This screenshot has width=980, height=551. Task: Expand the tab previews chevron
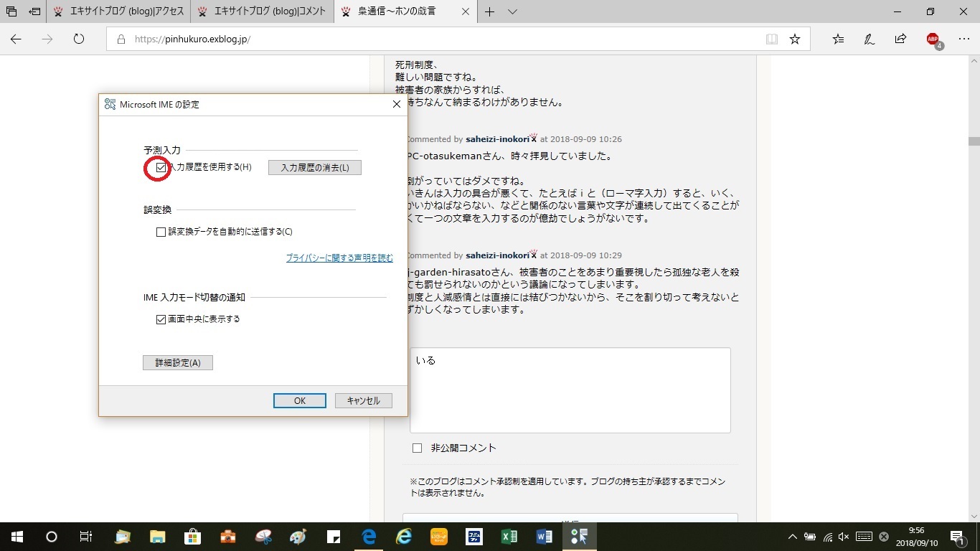512,11
